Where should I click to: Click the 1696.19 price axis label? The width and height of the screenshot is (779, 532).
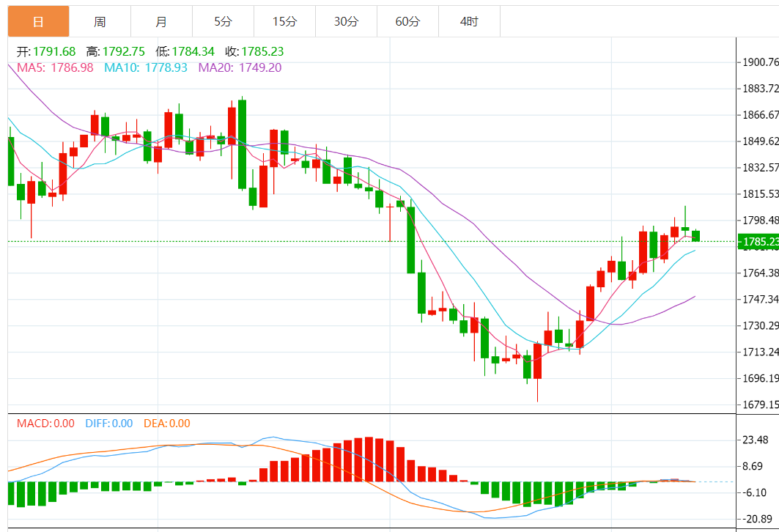tap(761, 378)
